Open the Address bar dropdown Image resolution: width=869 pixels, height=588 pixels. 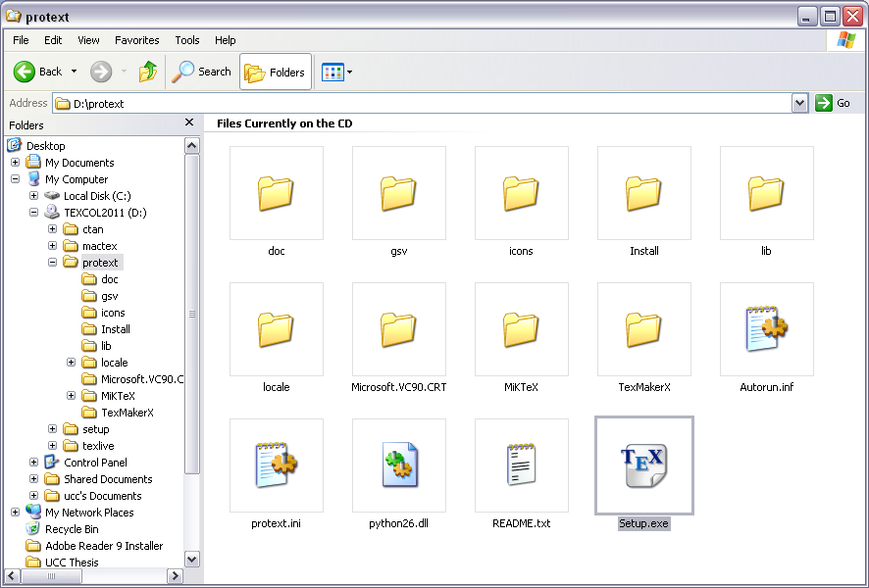pos(799,103)
